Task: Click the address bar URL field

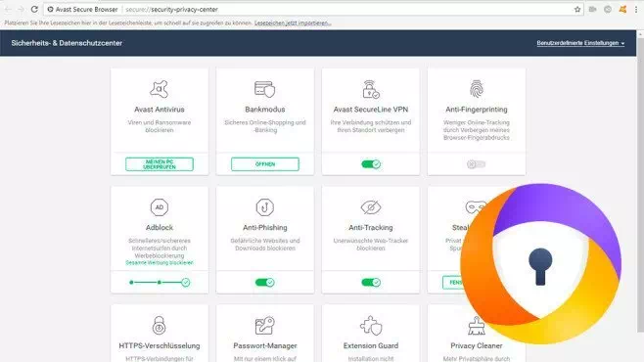Action: point(308,9)
